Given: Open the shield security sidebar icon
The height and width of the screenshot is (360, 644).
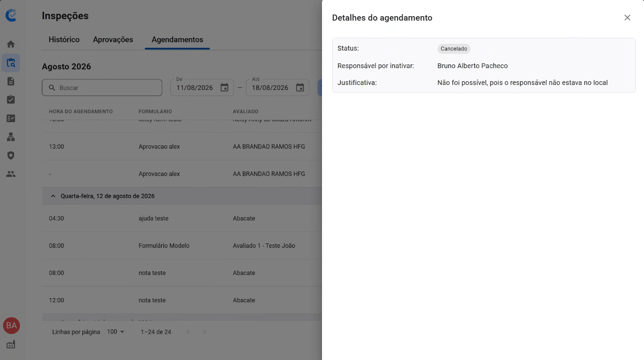Looking at the screenshot, I should tap(11, 156).
